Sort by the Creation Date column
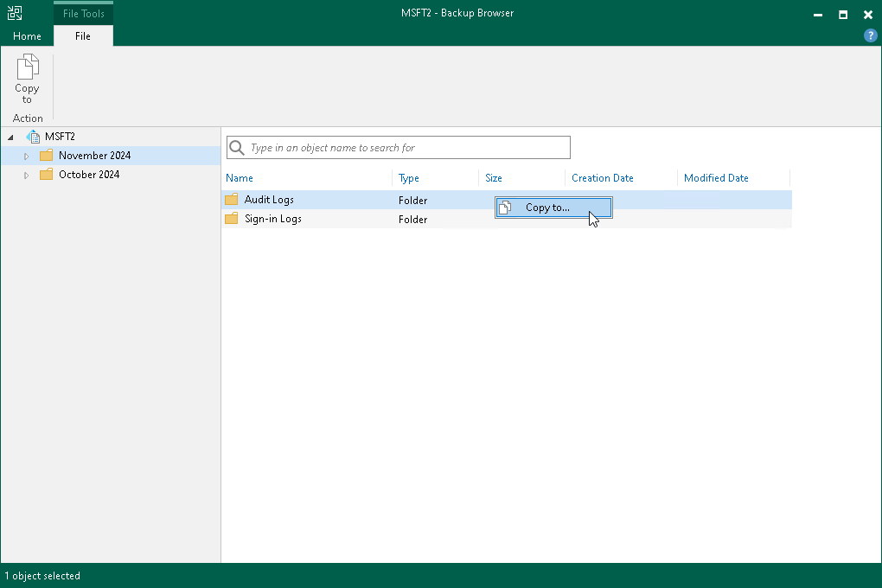This screenshot has width=882, height=588. click(x=603, y=178)
